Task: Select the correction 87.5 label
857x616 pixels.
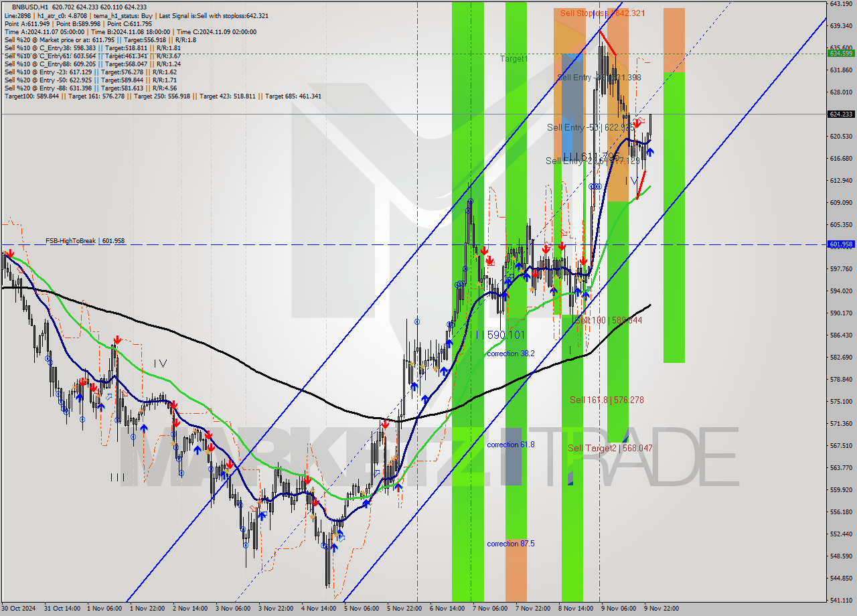Action: (x=511, y=544)
